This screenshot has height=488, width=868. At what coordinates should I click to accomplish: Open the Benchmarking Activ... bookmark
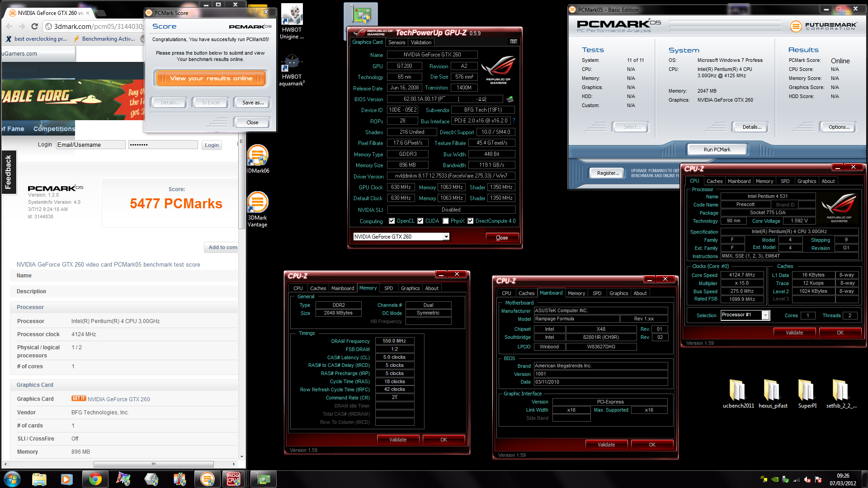[x=105, y=39]
